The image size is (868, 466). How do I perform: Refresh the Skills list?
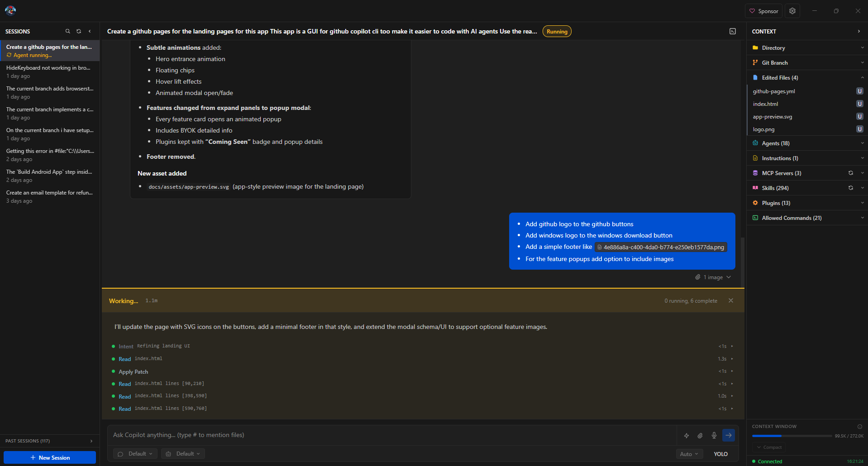point(851,188)
